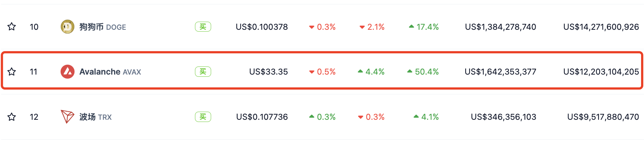Click the Dogecoin coin logo
644x144 pixels.
[x=68, y=27]
